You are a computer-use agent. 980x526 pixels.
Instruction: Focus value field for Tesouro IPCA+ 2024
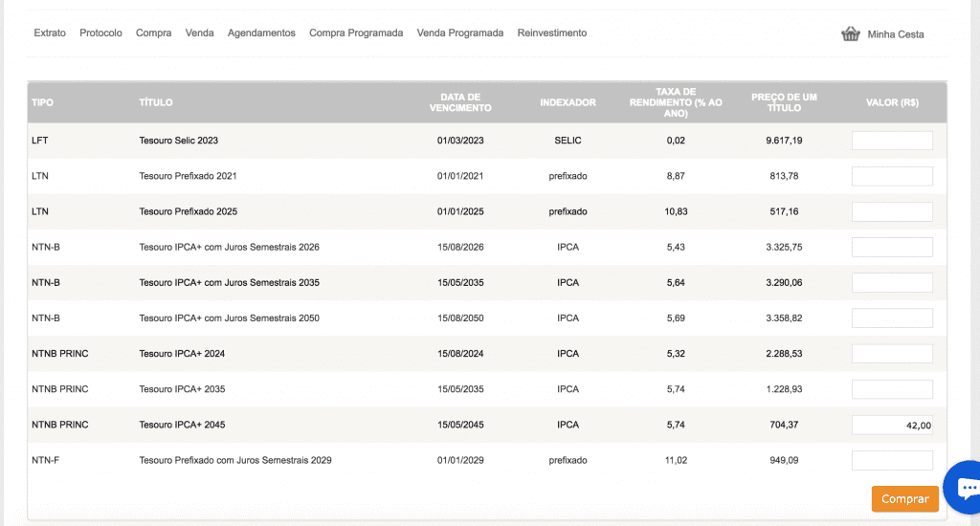pos(892,354)
